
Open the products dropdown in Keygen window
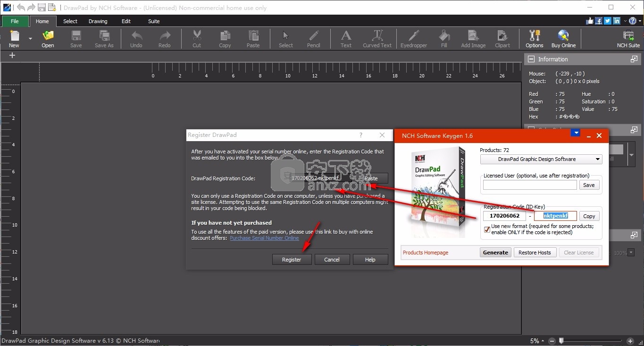point(541,159)
